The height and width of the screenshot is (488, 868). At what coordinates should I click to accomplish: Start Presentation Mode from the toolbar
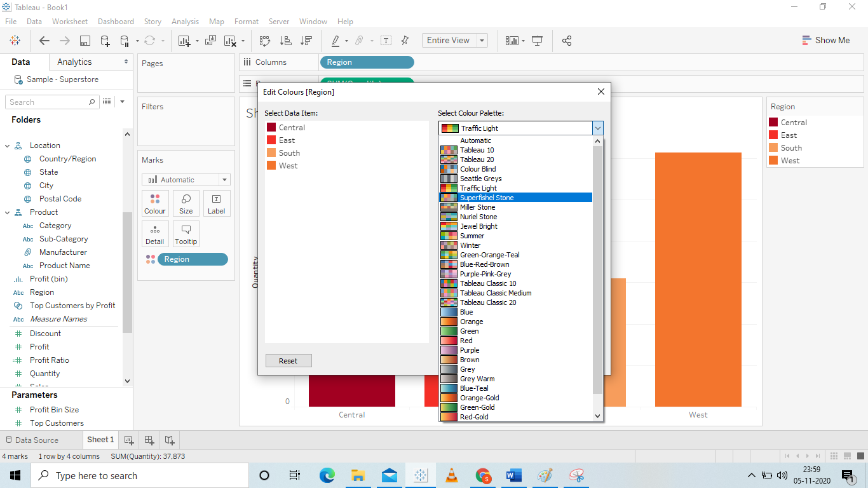tap(538, 41)
